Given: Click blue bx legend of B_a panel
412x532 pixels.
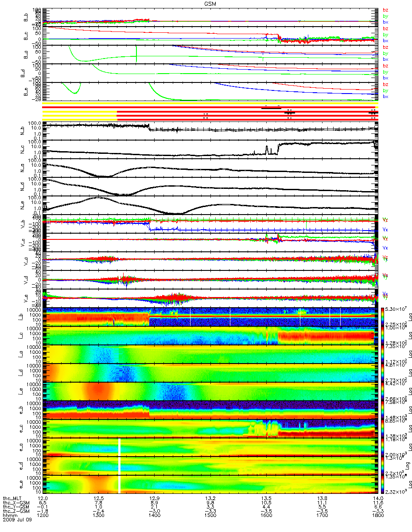Looking at the screenshot, I should click(x=385, y=59).
